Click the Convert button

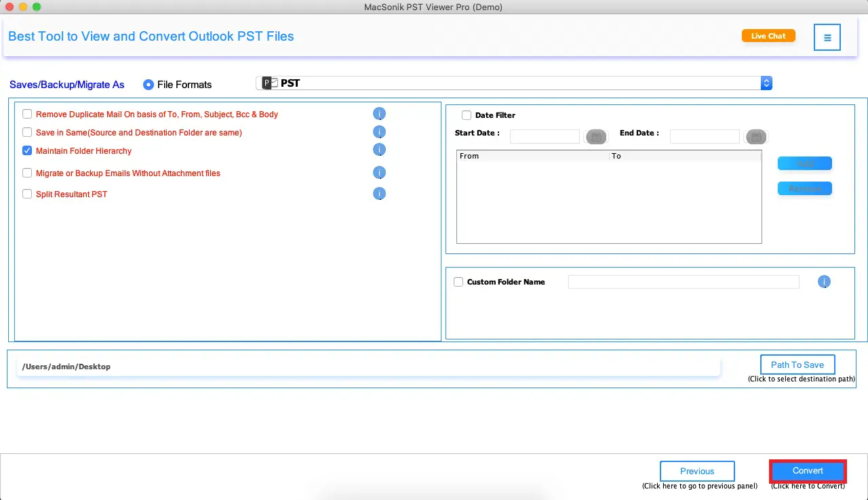[808, 471]
